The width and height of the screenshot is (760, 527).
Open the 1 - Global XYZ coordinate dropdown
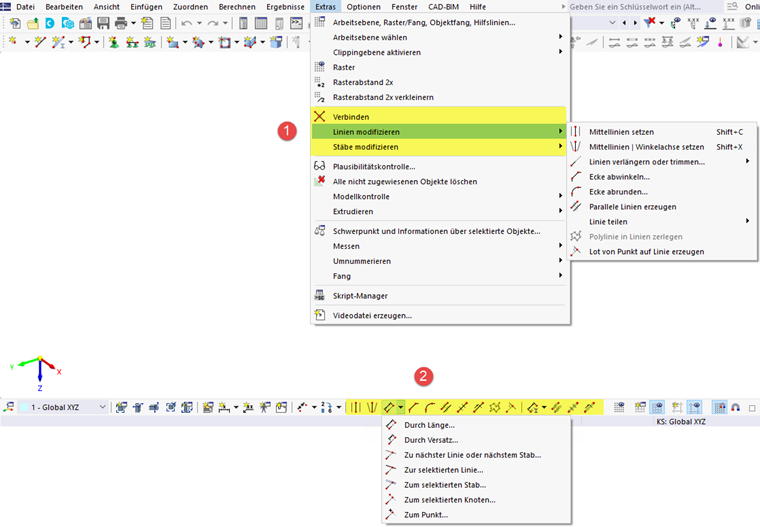point(63,407)
